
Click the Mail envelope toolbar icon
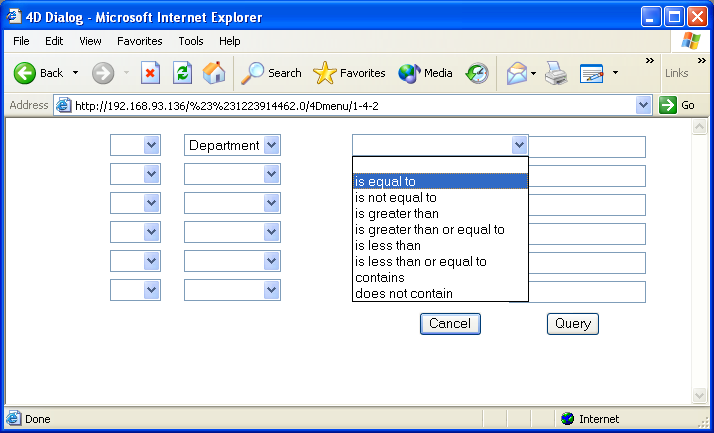pos(516,73)
